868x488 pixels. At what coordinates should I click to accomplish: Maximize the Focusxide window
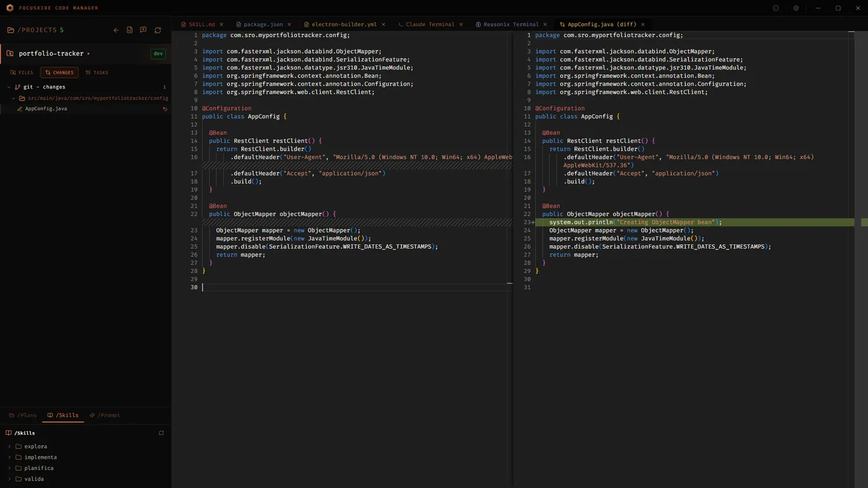[838, 8]
